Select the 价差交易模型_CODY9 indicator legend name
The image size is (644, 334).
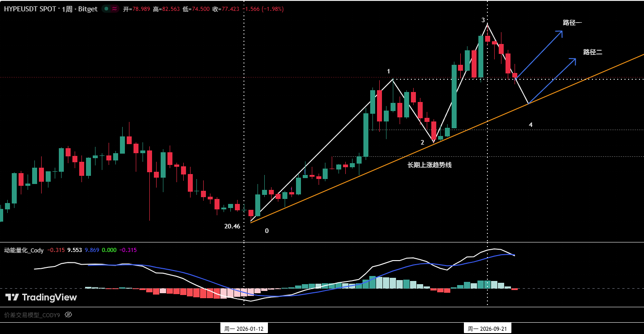(x=32, y=315)
